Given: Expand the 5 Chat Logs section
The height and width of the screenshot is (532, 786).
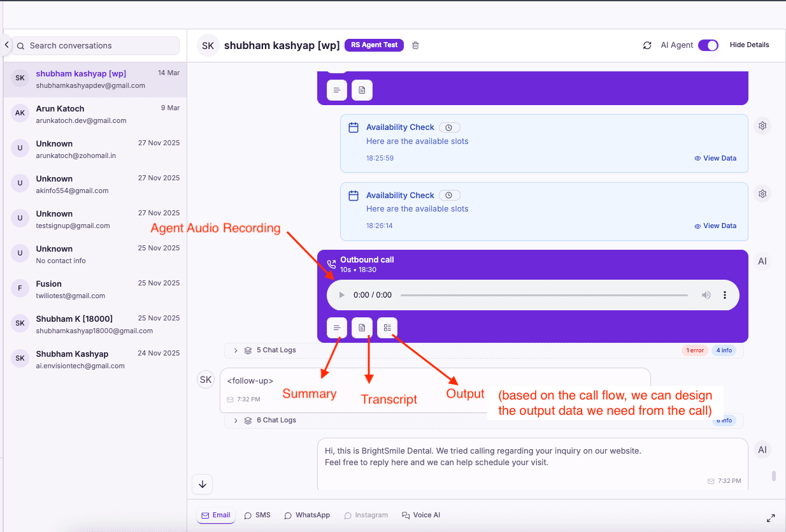Looking at the screenshot, I should pyautogui.click(x=236, y=350).
